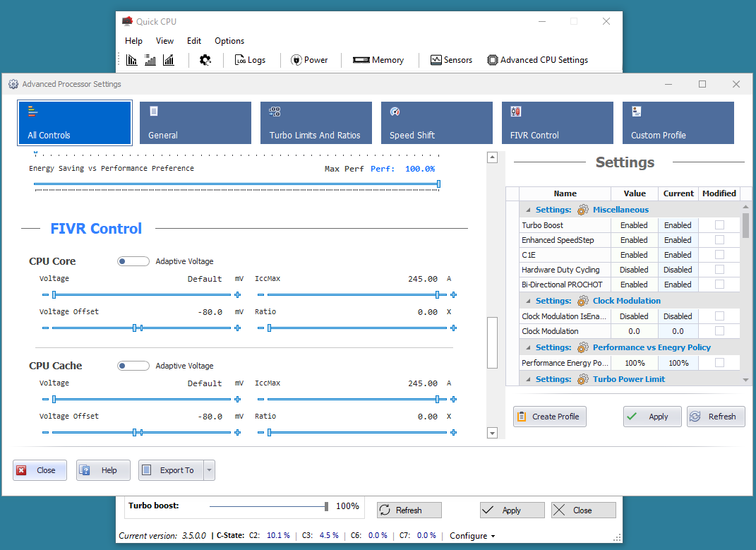Check Modified box for C1E row
The height and width of the screenshot is (550, 756).
pyautogui.click(x=719, y=255)
